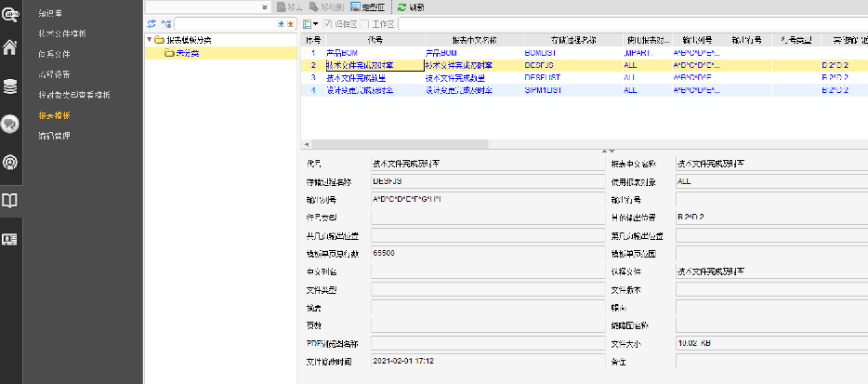Collapse the 报表模板分类 tree node arrow
Screen dimensions: 868x384
(x=150, y=40)
